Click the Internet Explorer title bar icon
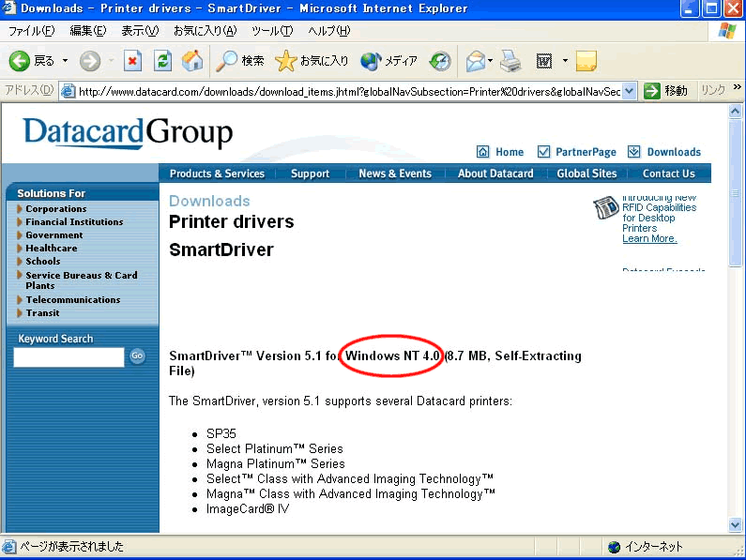This screenshot has width=746, height=560. pyautogui.click(x=9, y=8)
